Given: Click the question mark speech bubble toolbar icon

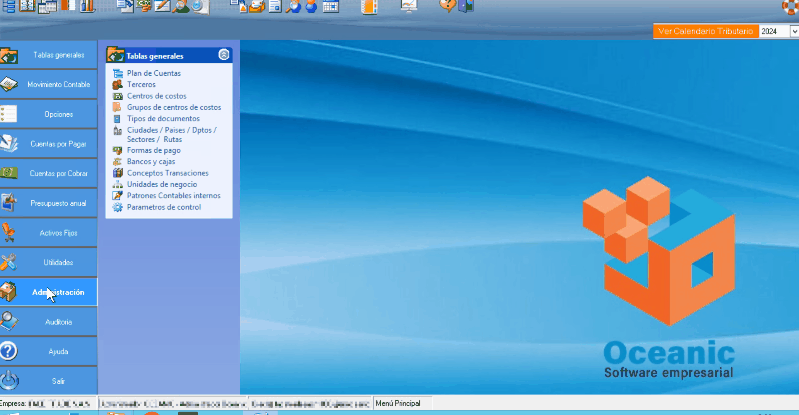Looking at the screenshot, I should click(x=446, y=6).
